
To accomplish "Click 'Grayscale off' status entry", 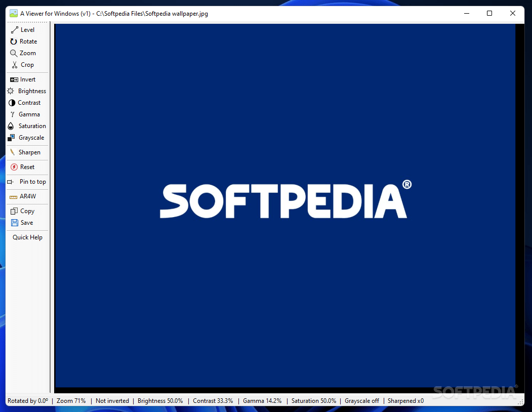I will [x=362, y=401].
